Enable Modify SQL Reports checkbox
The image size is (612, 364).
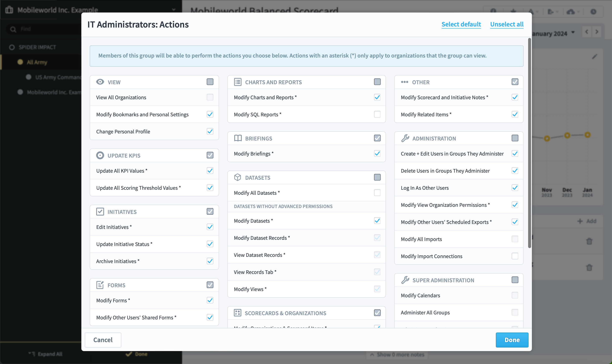(377, 114)
